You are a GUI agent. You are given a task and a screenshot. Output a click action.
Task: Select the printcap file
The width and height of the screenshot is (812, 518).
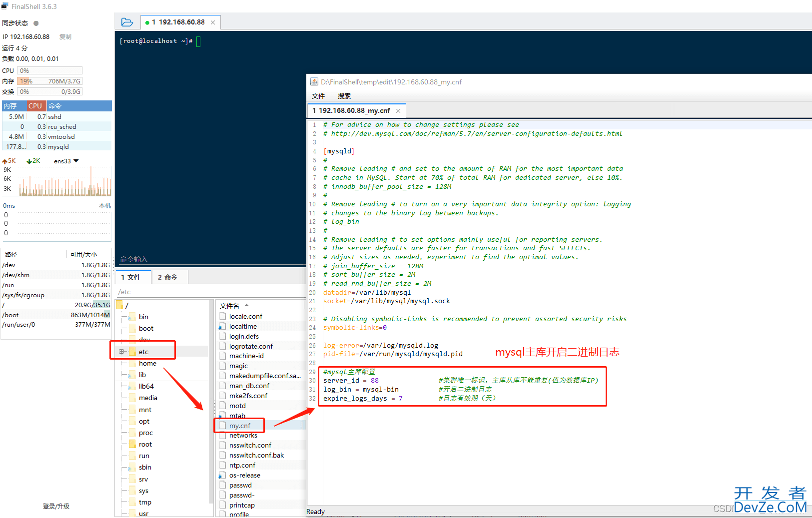click(x=242, y=505)
